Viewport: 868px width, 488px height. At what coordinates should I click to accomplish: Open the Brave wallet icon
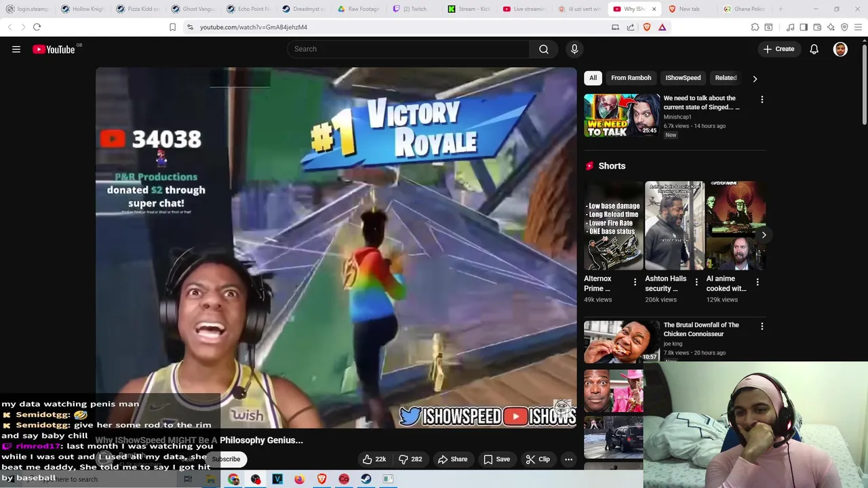coord(817,27)
